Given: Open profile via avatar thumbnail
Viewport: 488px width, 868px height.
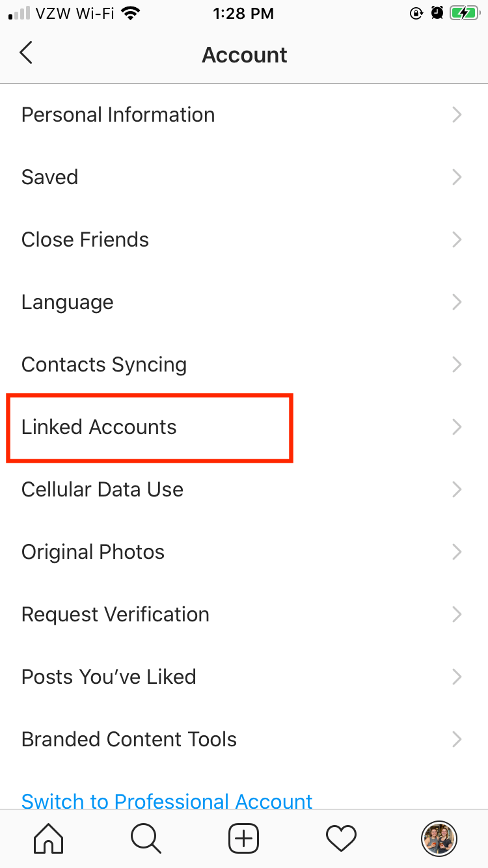Looking at the screenshot, I should [x=439, y=838].
